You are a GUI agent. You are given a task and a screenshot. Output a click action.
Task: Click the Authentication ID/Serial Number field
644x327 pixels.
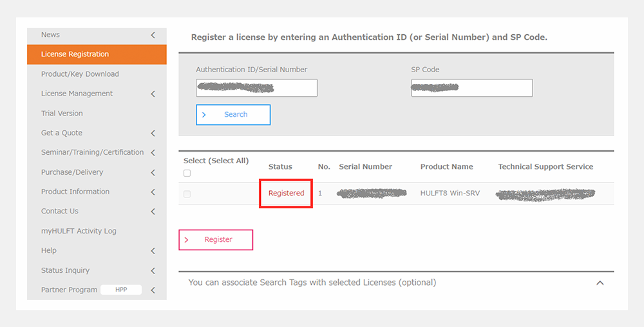click(256, 88)
